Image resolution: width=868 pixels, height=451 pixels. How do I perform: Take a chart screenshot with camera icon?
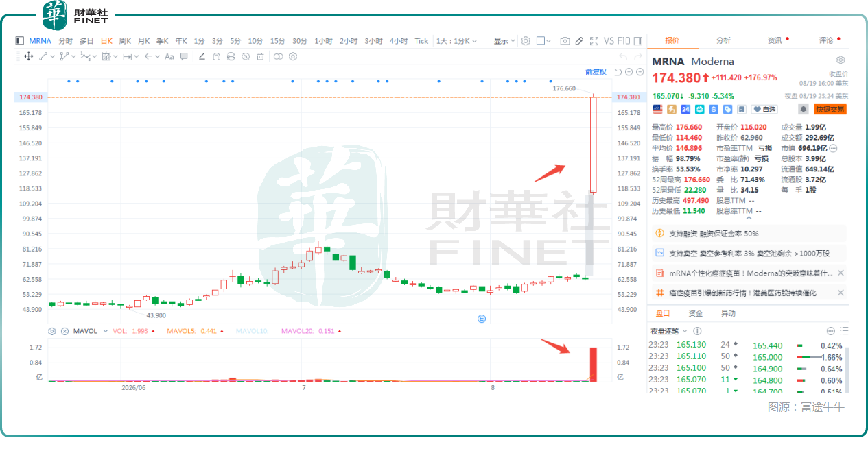coord(565,40)
